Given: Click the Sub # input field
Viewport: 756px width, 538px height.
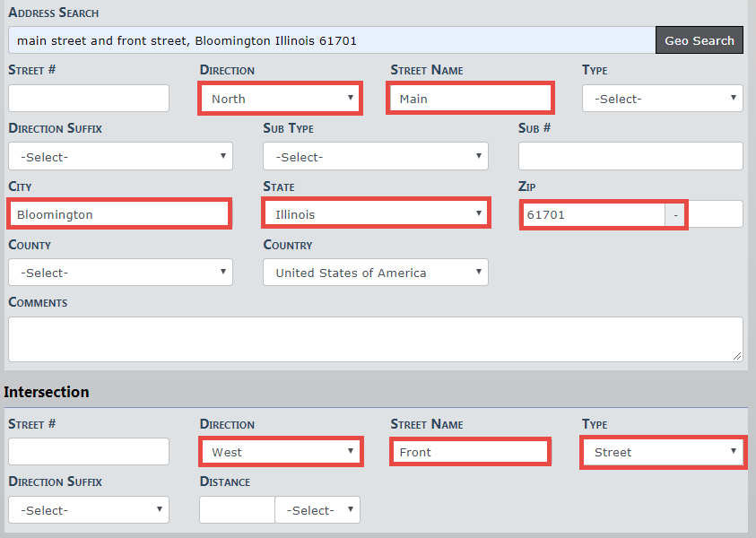Looking at the screenshot, I should tap(630, 156).
